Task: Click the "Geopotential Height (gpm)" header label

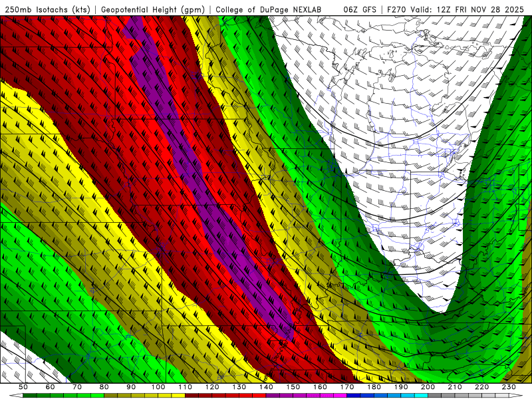Action: point(153,10)
